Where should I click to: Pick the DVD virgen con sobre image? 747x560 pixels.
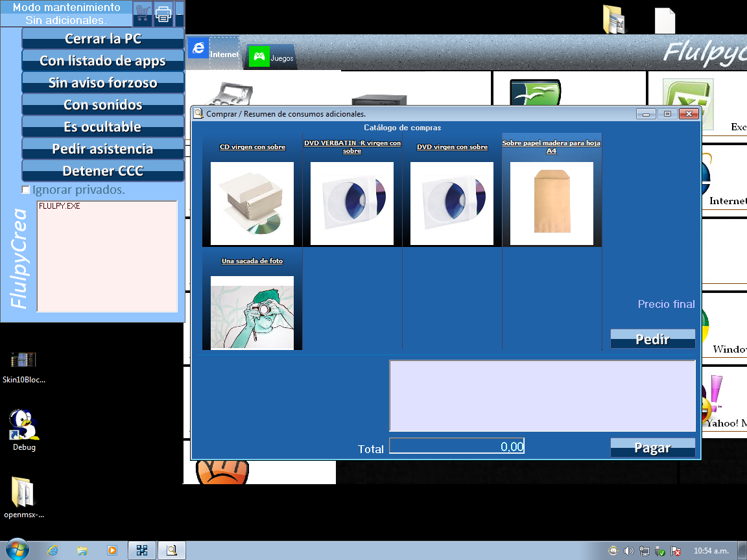point(452,204)
